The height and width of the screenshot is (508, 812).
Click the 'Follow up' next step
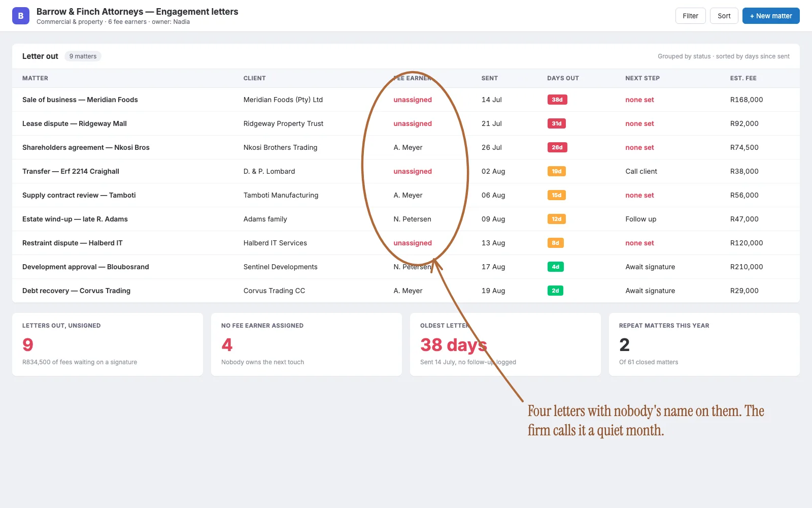pyautogui.click(x=640, y=219)
